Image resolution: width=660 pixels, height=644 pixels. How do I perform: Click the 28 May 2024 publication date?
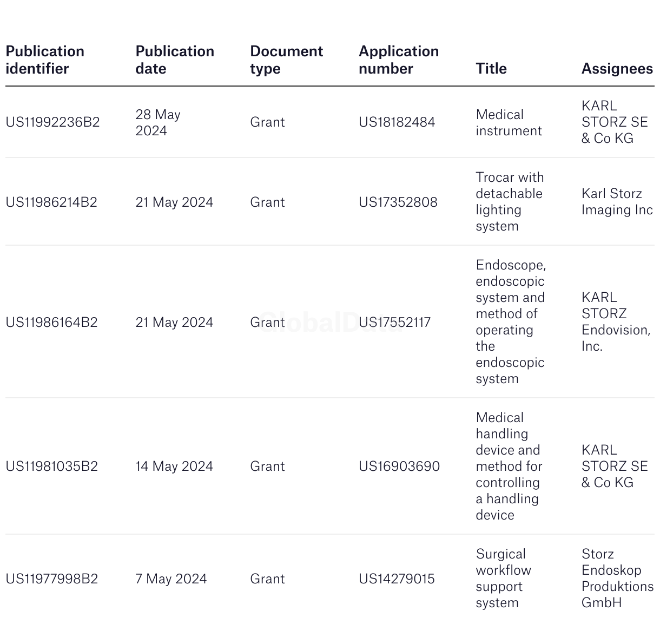158,123
